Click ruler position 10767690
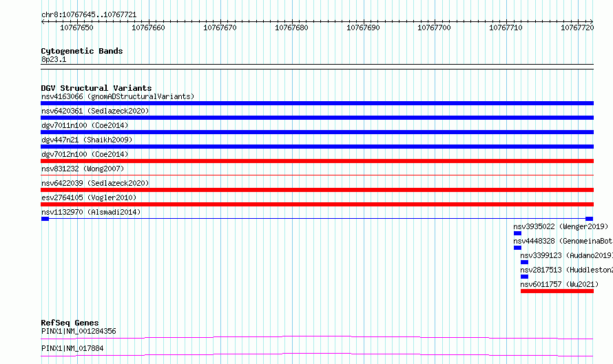Viewport: 613px width, 364px height. click(363, 28)
